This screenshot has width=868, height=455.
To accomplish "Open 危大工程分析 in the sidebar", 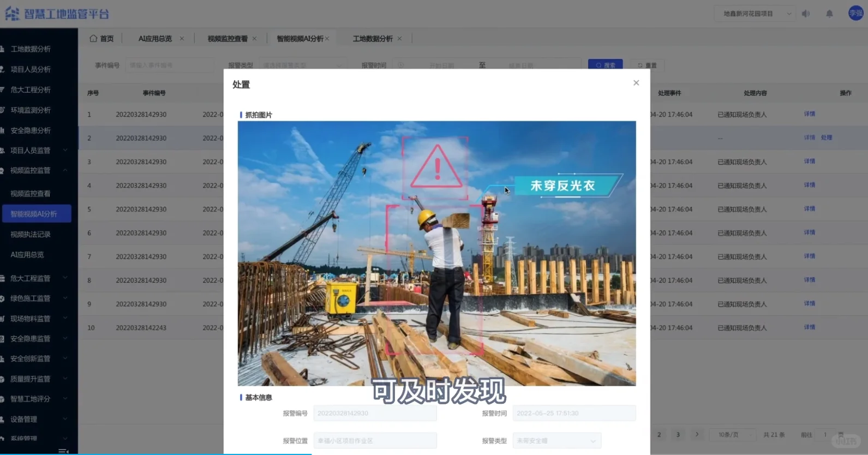I will tap(31, 89).
